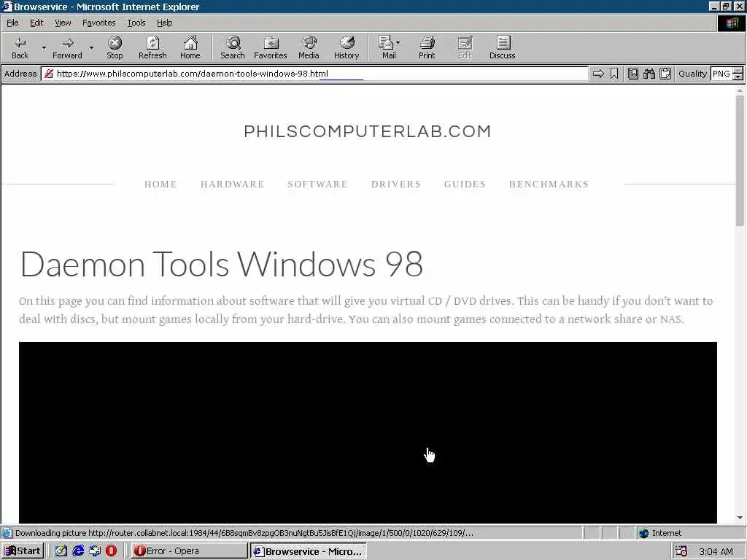Click the bookmark ribbon icon by address bar
747x560 pixels.
614,74
